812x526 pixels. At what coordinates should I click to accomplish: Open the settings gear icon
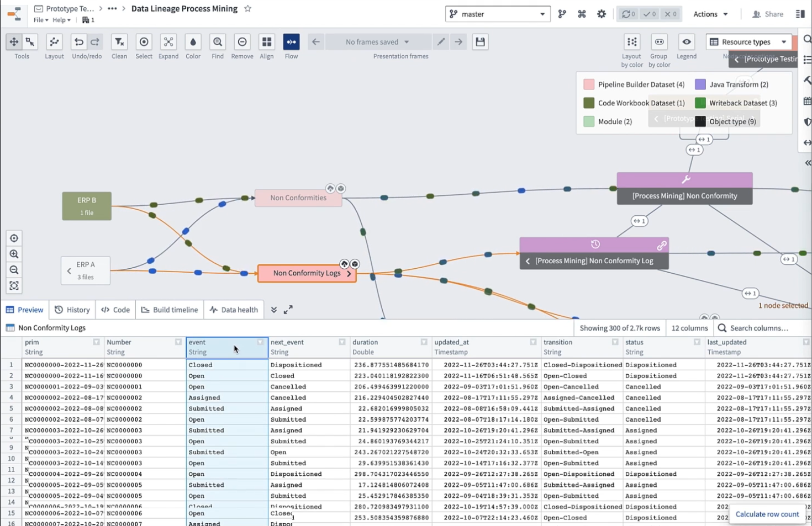pos(602,14)
